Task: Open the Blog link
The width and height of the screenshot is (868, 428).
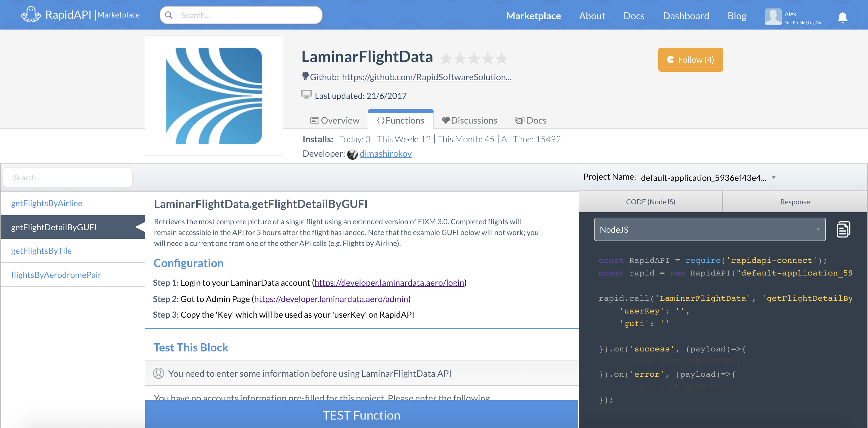Action: [737, 16]
